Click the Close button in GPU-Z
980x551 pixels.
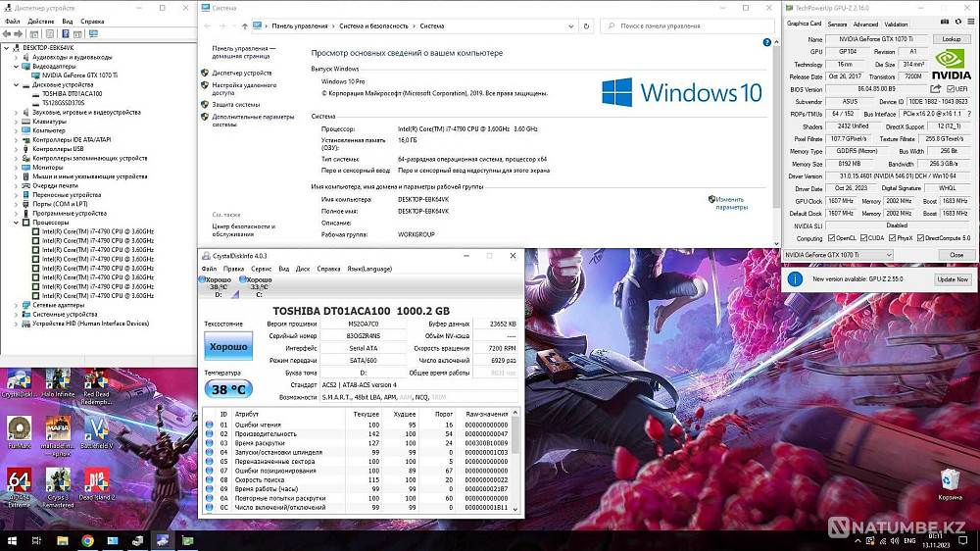[956, 255]
